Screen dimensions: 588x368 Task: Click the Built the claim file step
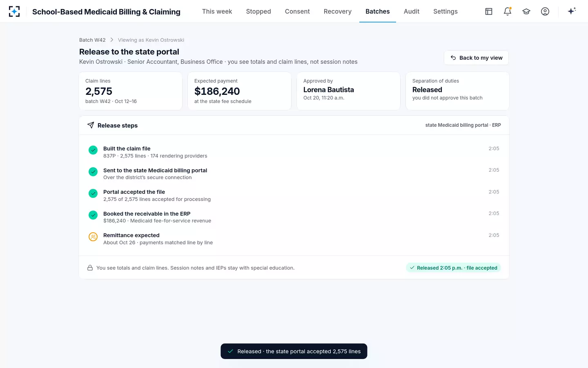click(x=294, y=152)
